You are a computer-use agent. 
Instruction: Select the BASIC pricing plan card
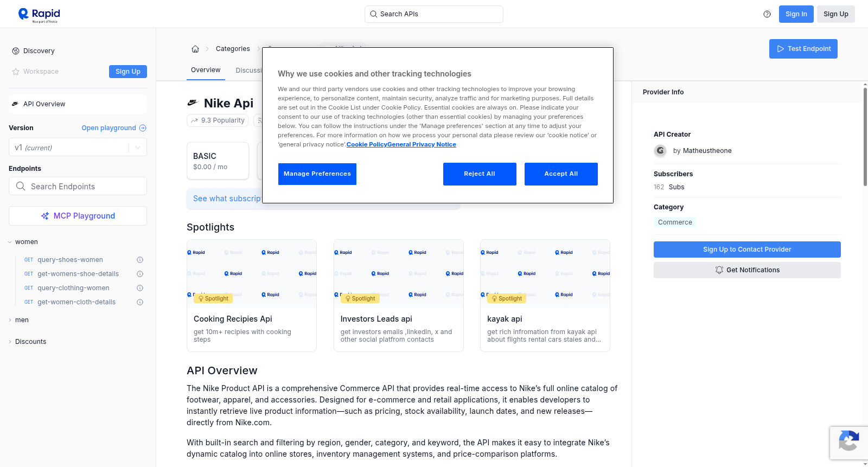[218, 161]
